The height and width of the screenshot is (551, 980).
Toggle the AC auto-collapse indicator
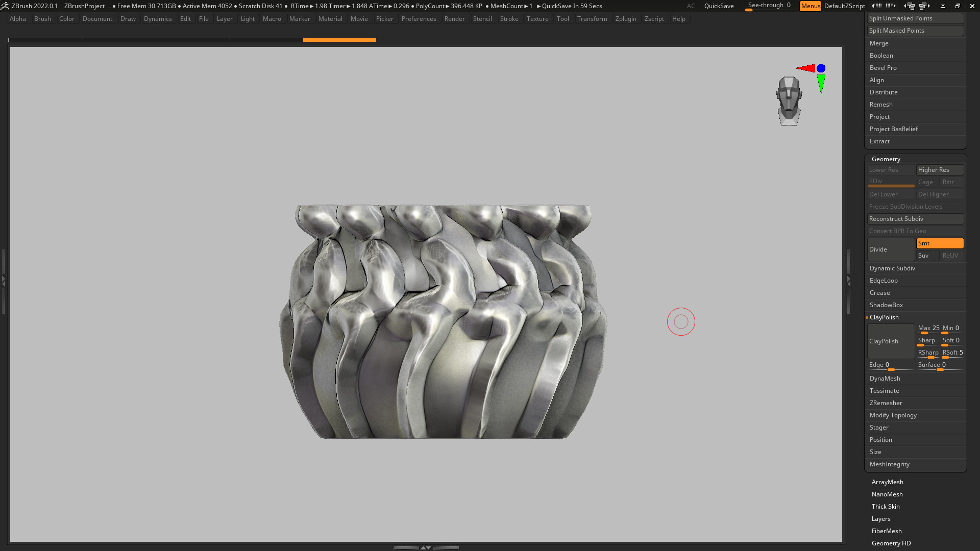pyautogui.click(x=691, y=6)
